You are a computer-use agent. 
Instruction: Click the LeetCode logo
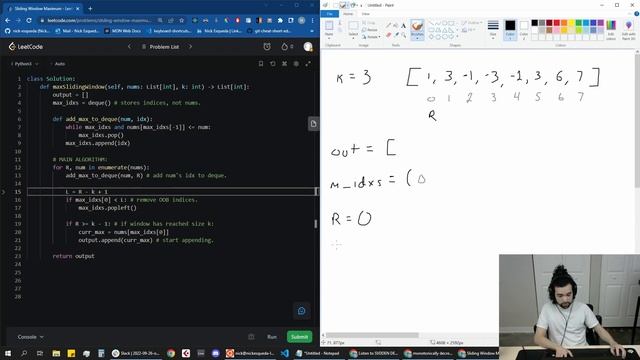coord(26,47)
